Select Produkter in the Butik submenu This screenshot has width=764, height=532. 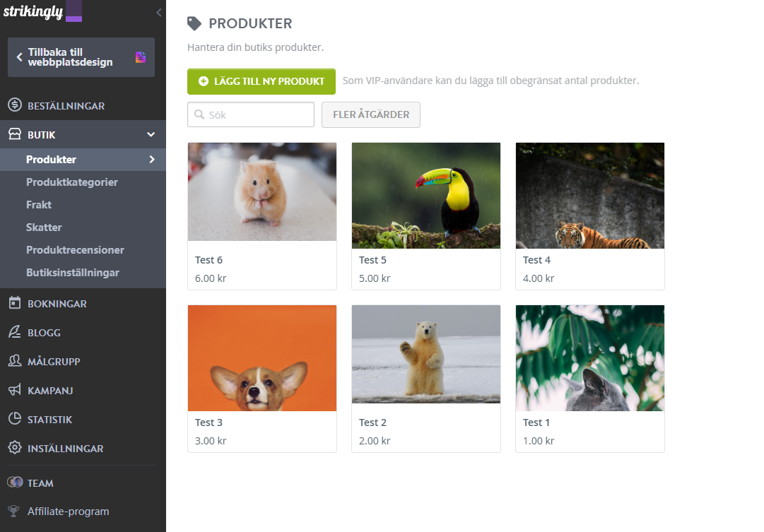click(x=83, y=159)
